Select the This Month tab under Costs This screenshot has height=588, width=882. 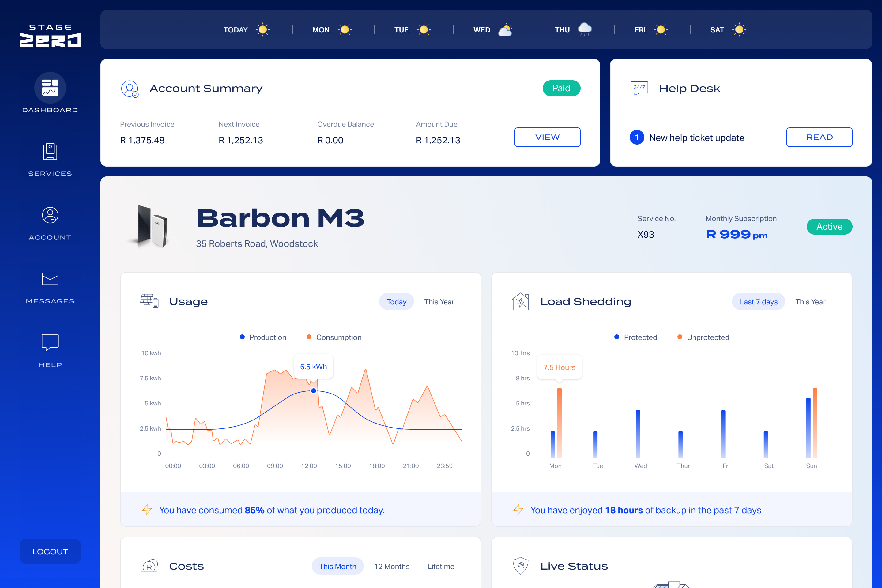coord(337,566)
